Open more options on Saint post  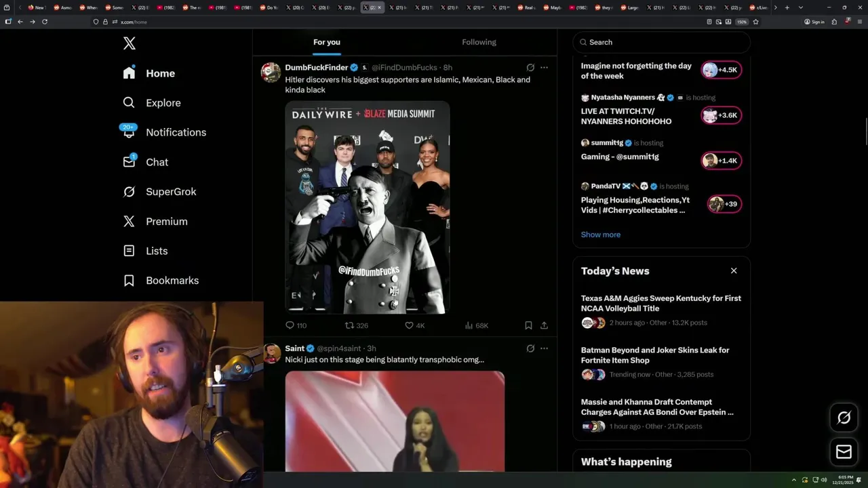click(544, 348)
